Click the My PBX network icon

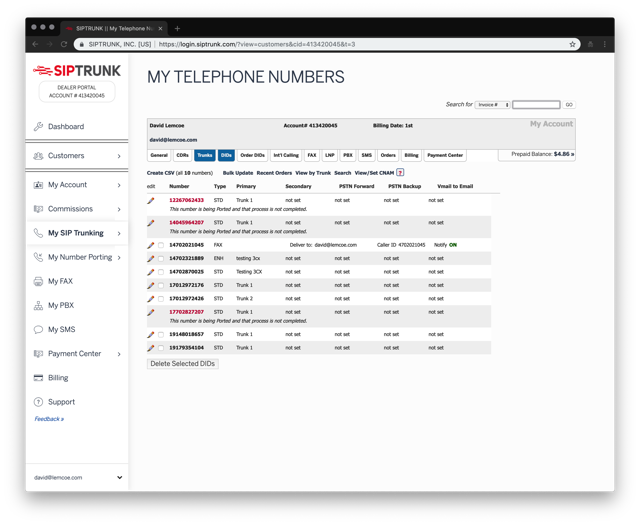[x=38, y=305]
